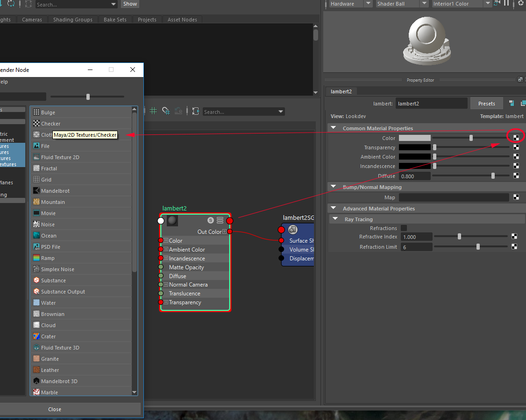Click the Transparency checker map button
Viewport: 526px width, 420px height.
(x=516, y=147)
